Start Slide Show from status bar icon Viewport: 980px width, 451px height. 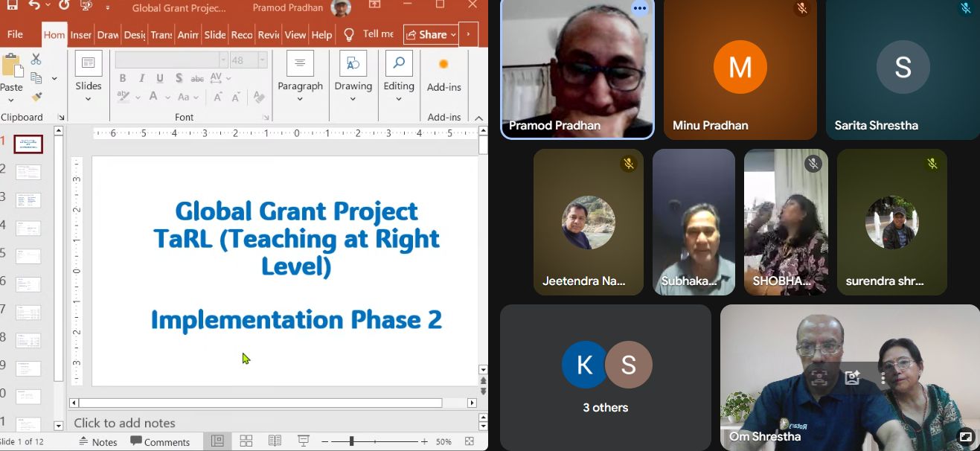pyautogui.click(x=304, y=441)
